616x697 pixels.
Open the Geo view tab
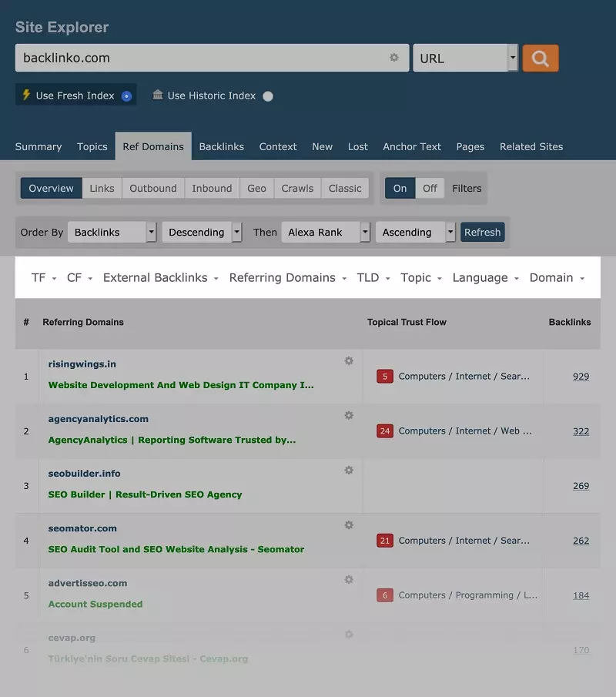point(256,188)
